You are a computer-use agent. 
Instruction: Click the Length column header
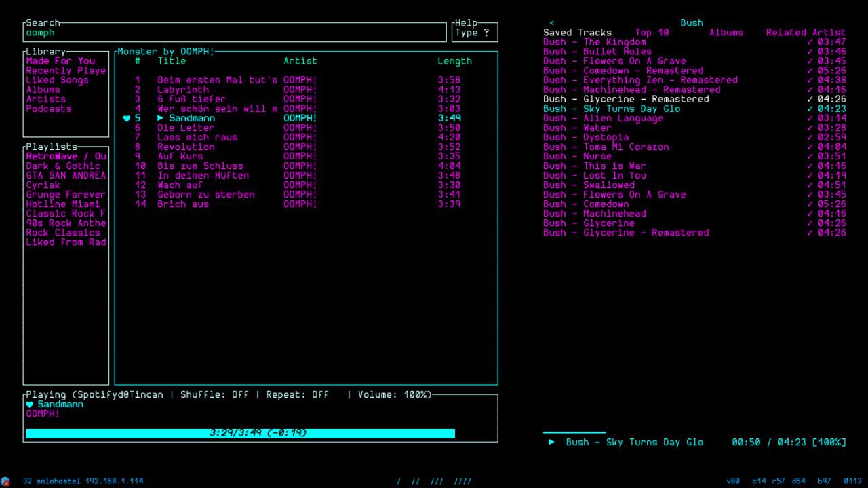tap(454, 61)
